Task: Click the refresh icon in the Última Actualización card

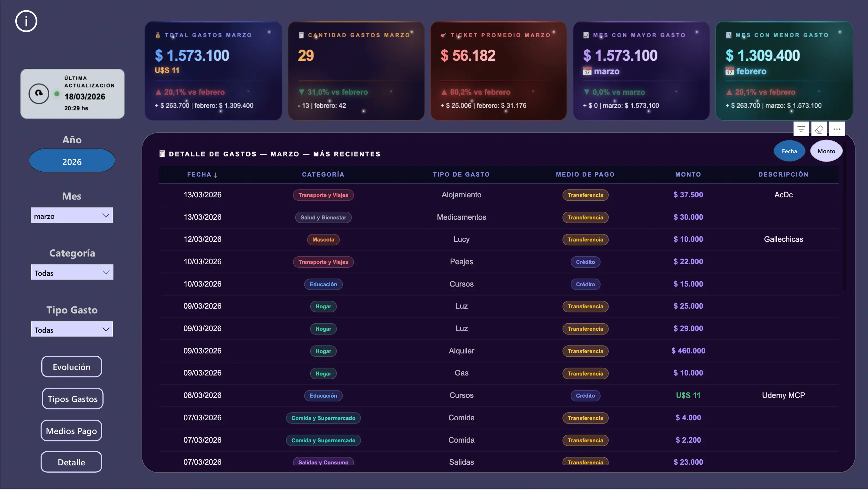Action: [x=39, y=94]
